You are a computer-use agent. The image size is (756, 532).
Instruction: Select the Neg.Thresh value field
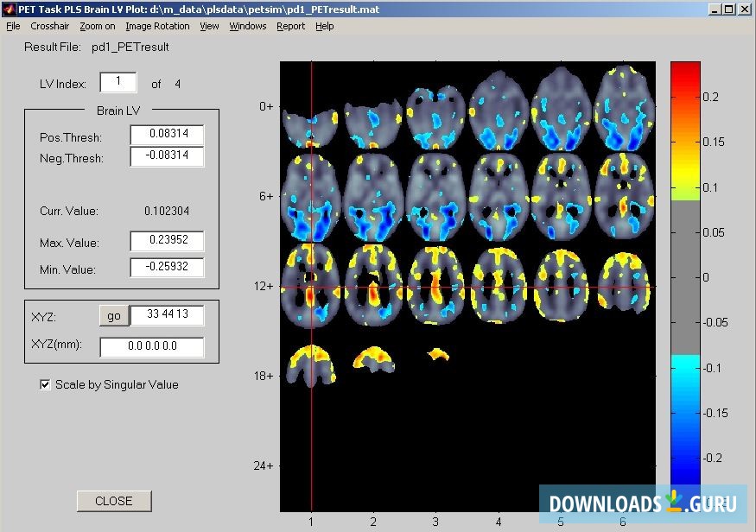(167, 157)
